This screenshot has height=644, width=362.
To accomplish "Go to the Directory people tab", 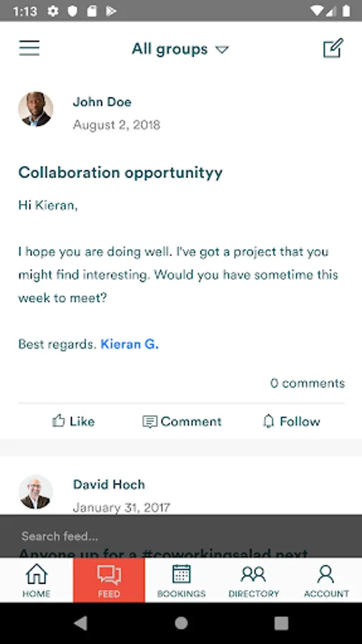I will 254,580.
